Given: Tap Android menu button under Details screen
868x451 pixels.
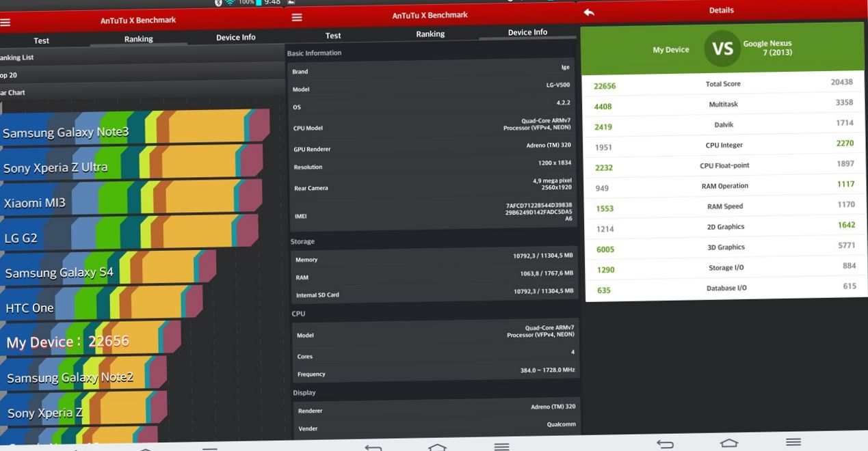Looking at the screenshot, I should [x=793, y=442].
